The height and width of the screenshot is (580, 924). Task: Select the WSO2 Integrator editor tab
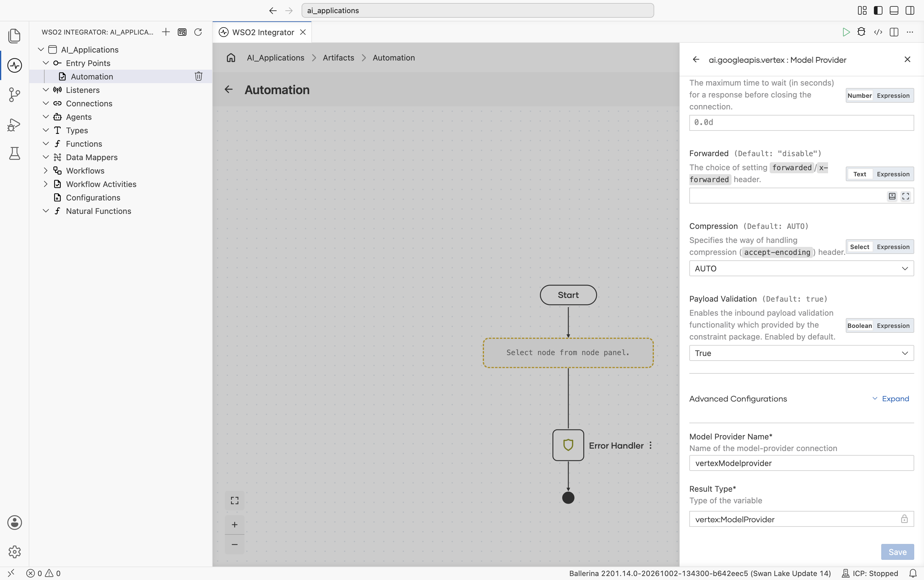(x=262, y=32)
